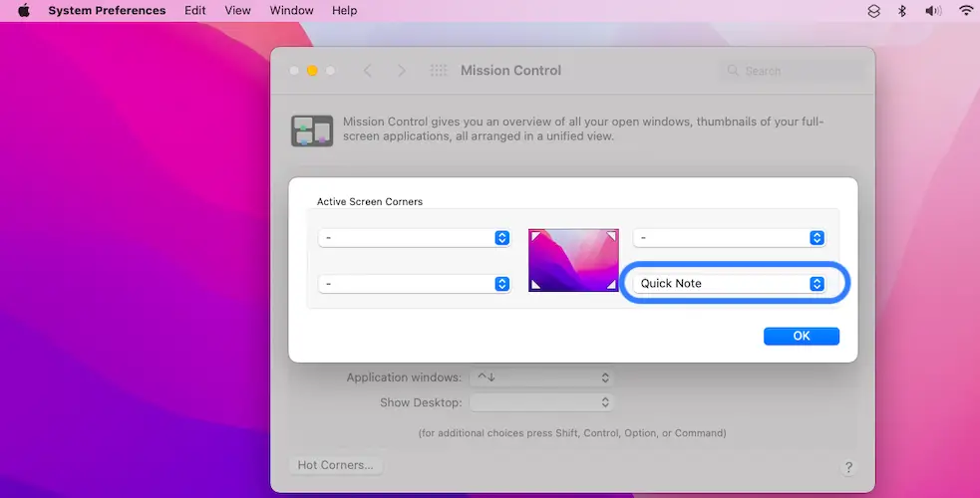The height and width of the screenshot is (498, 980).
Task: Click the Mission Control window title
Action: coord(510,71)
